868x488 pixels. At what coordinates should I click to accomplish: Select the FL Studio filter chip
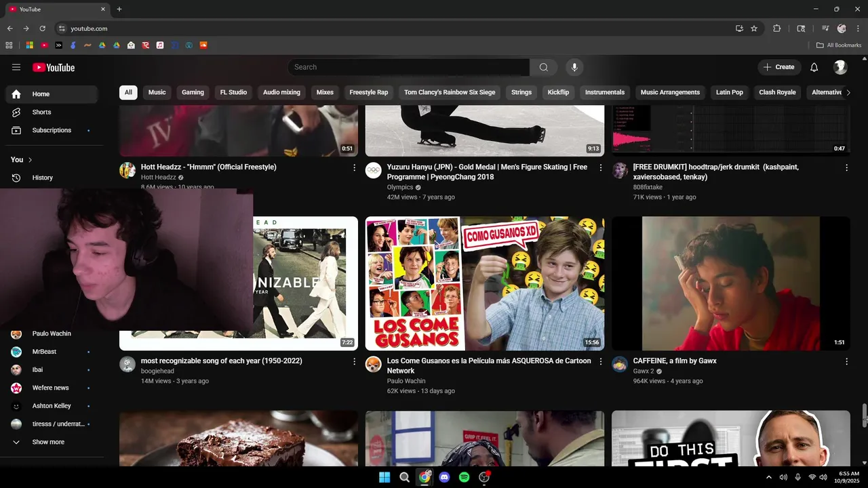(x=233, y=92)
